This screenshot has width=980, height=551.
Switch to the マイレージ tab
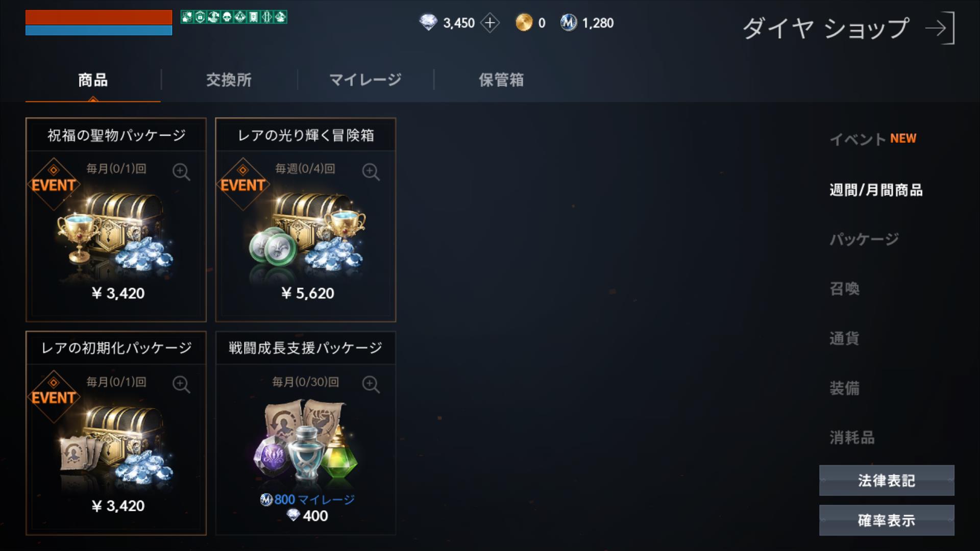pos(365,80)
